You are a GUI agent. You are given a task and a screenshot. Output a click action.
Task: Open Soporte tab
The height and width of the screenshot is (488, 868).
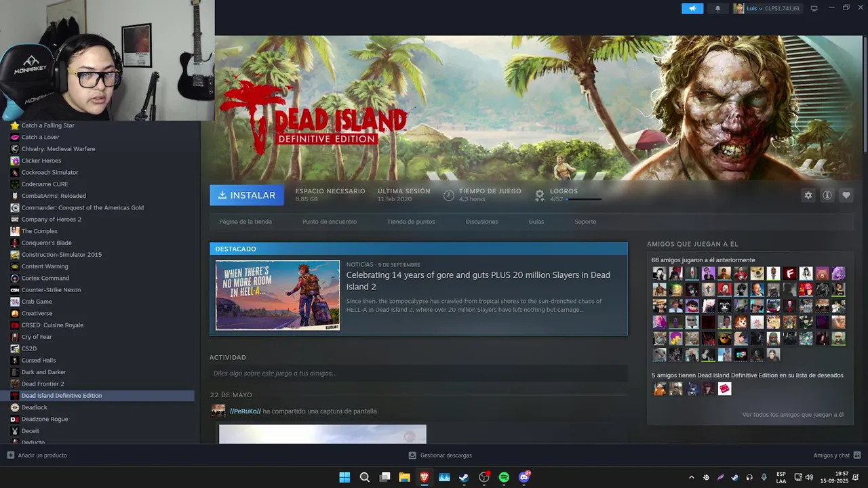click(586, 222)
